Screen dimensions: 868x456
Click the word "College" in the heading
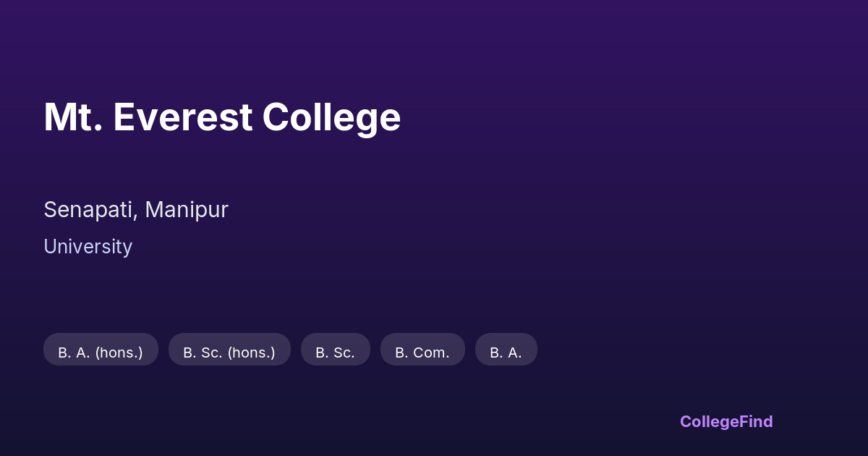(x=331, y=117)
